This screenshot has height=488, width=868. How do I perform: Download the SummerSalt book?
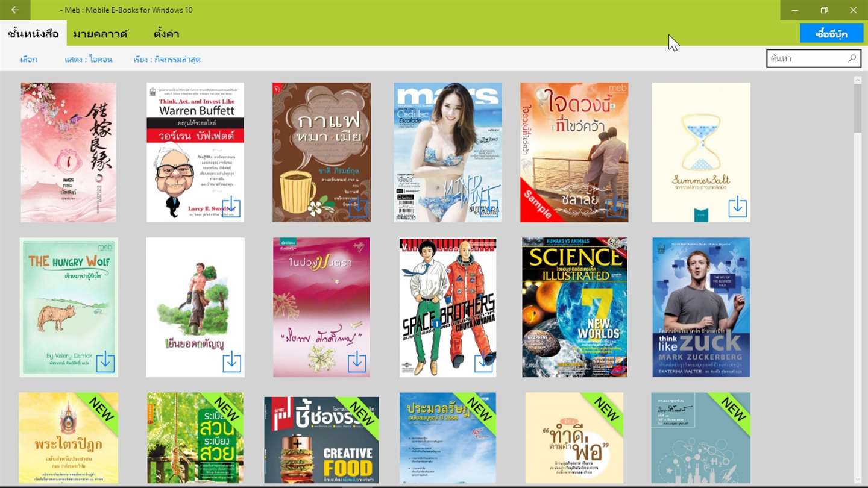[x=737, y=208]
